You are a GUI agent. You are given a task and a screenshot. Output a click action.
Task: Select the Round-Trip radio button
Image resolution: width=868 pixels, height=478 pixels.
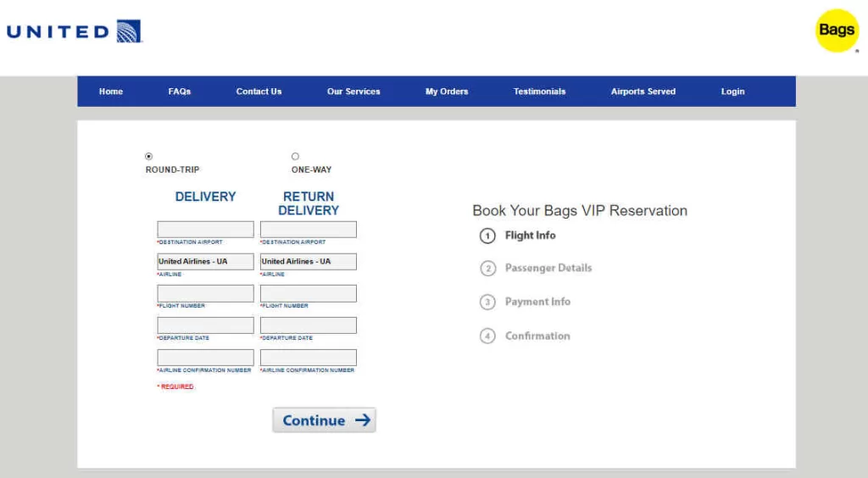click(x=149, y=156)
